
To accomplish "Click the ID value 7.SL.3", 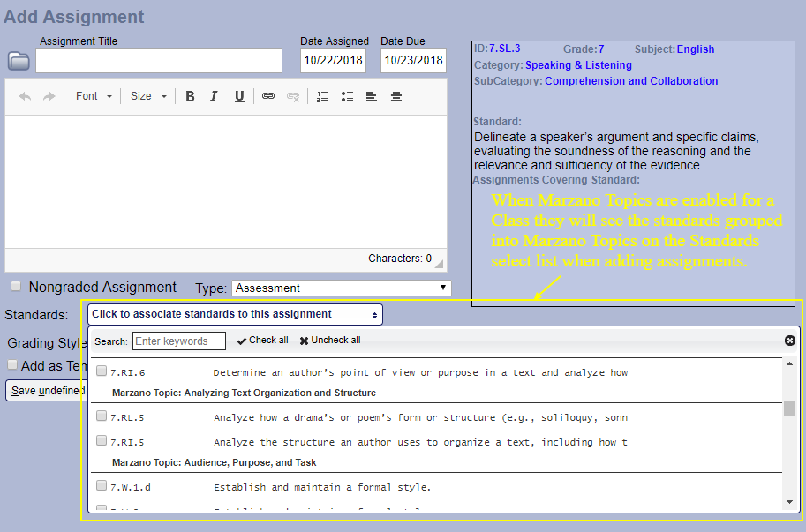I will (504, 49).
